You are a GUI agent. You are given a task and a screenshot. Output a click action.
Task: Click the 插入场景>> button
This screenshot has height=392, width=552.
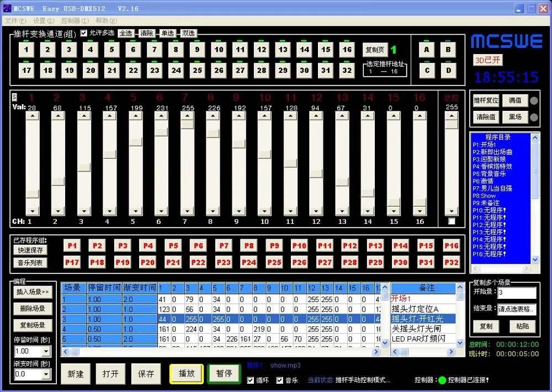click(x=33, y=292)
